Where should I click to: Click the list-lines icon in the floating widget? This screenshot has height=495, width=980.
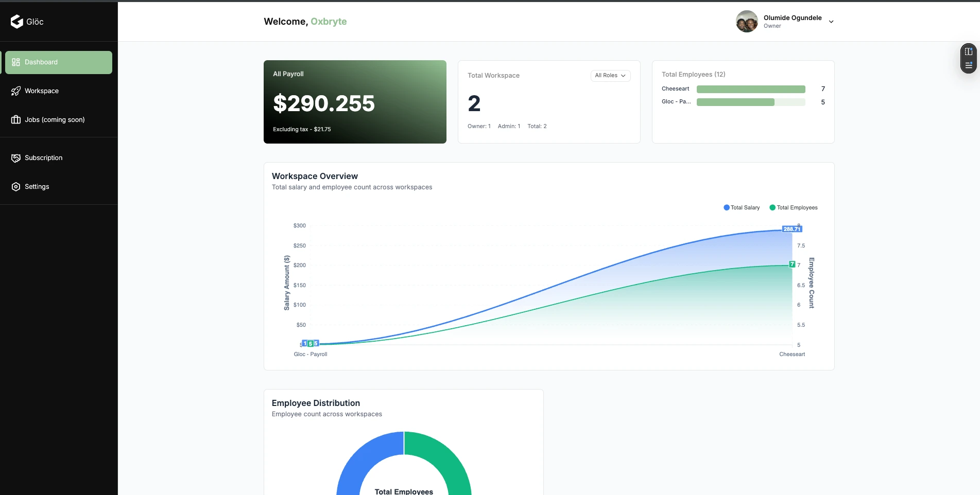(x=969, y=65)
